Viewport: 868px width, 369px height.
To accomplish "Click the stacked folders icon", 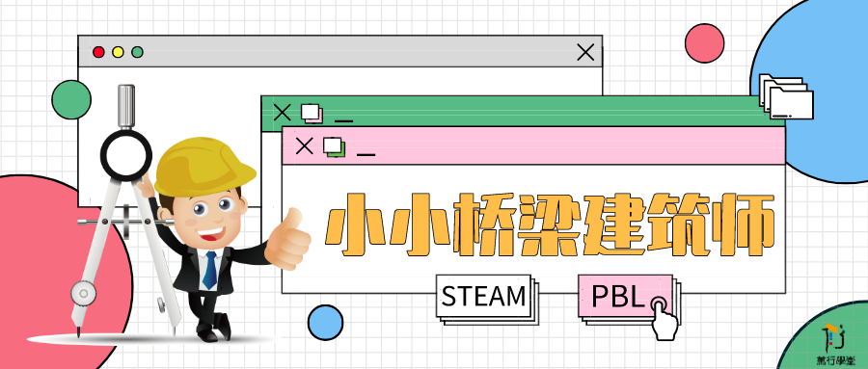I will click(785, 96).
